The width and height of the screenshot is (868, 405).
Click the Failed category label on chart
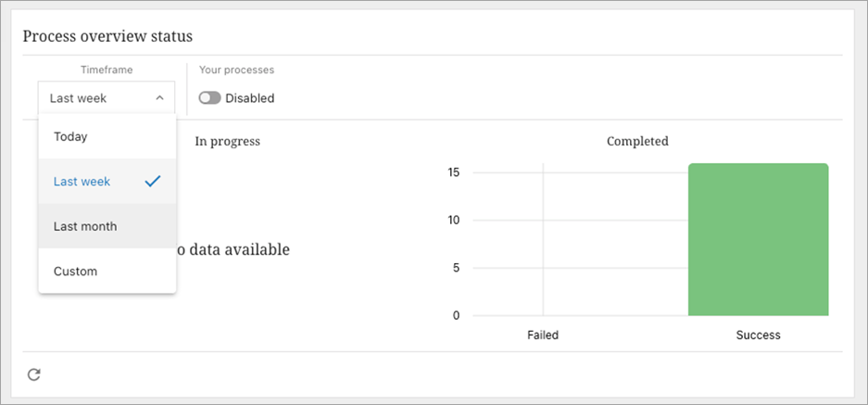coord(543,335)
